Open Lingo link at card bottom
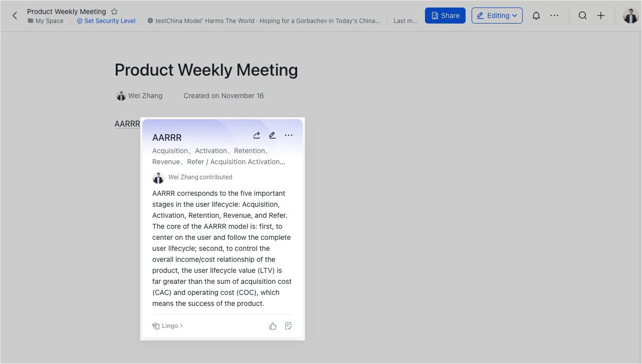The width and height of the screenshot is (642, 364). pyautogui.click(x=168, y=326)
